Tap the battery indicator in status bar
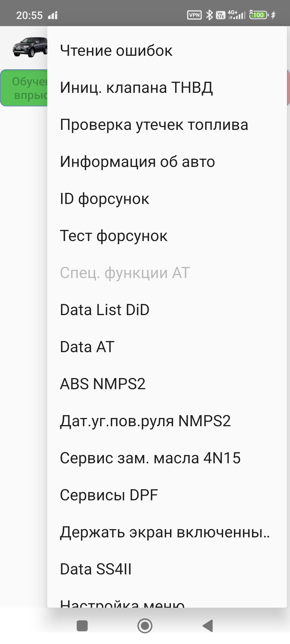Viewport: 290px width, 644px height. (x=258, y=15)
